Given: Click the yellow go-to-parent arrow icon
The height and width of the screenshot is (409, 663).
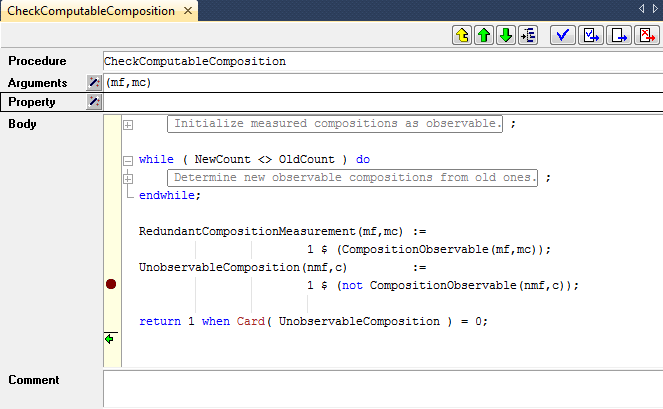Looking at the screenshot, I should 462,35.
